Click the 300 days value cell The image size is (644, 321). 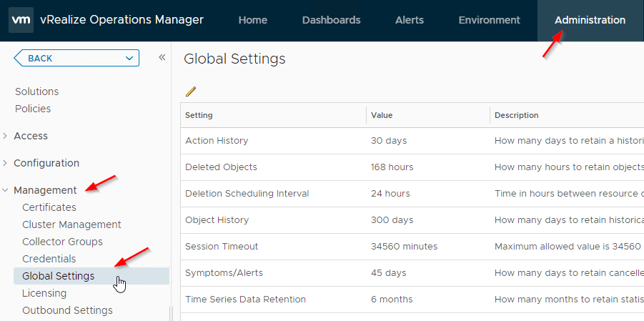tap(392, 220)
